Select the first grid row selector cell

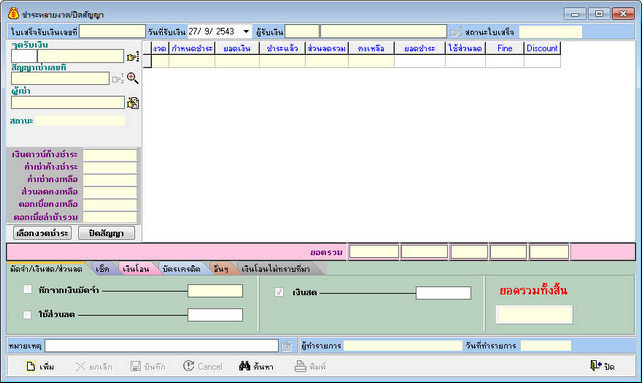coord(147,61)
